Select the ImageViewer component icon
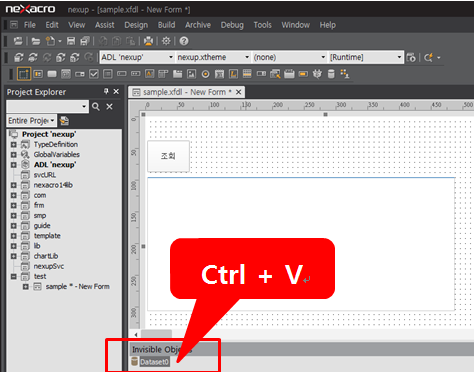The width and height of the screenshot is (474, 372). tap(191, 74)
